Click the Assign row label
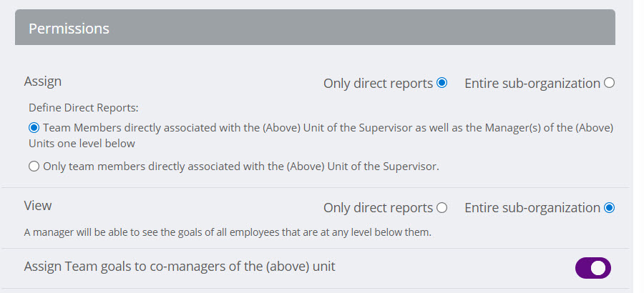 [x=43, y=81]
